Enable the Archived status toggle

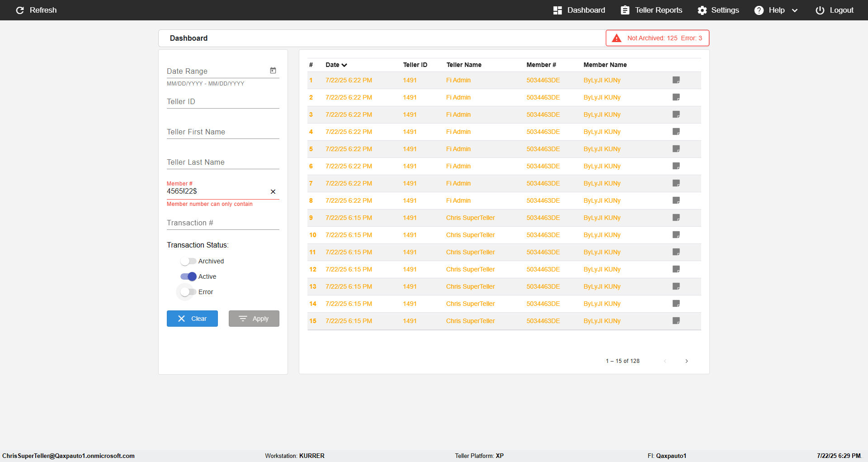(x=188, y=261)
